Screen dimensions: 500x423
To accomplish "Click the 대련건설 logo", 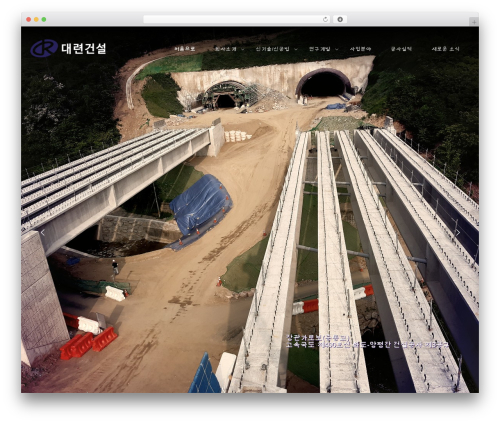I will (x=68, y=48).
